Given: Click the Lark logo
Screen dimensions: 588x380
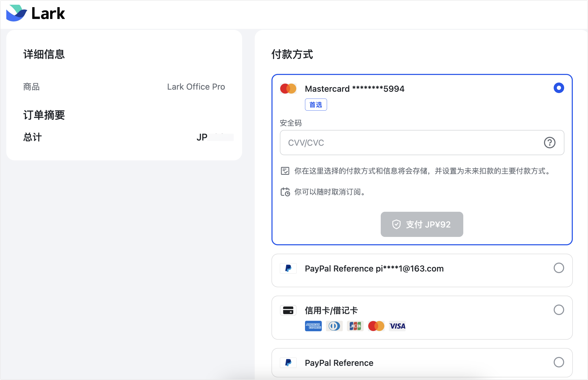Looking at the screenshot, I should click(x=36, y=13).
